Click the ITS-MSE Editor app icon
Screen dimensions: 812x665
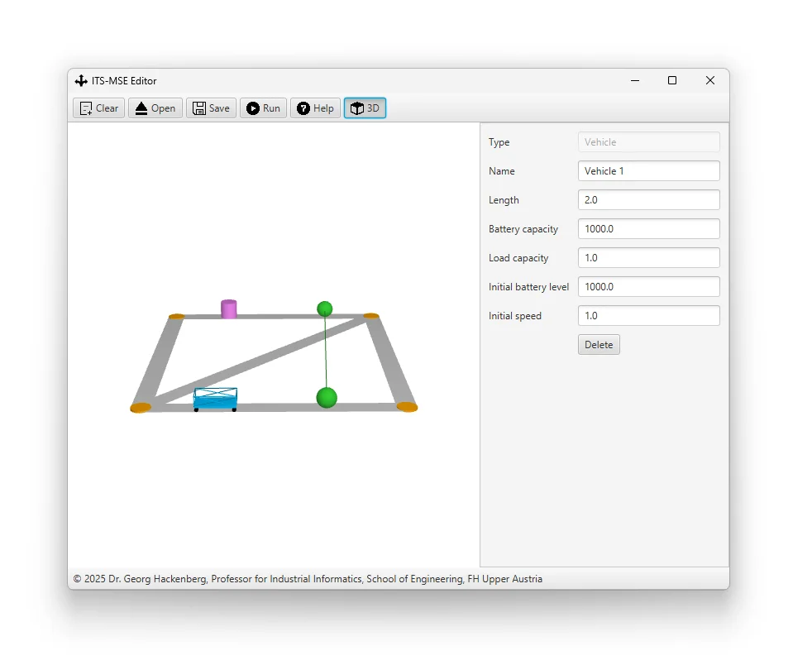click(81, 81)
